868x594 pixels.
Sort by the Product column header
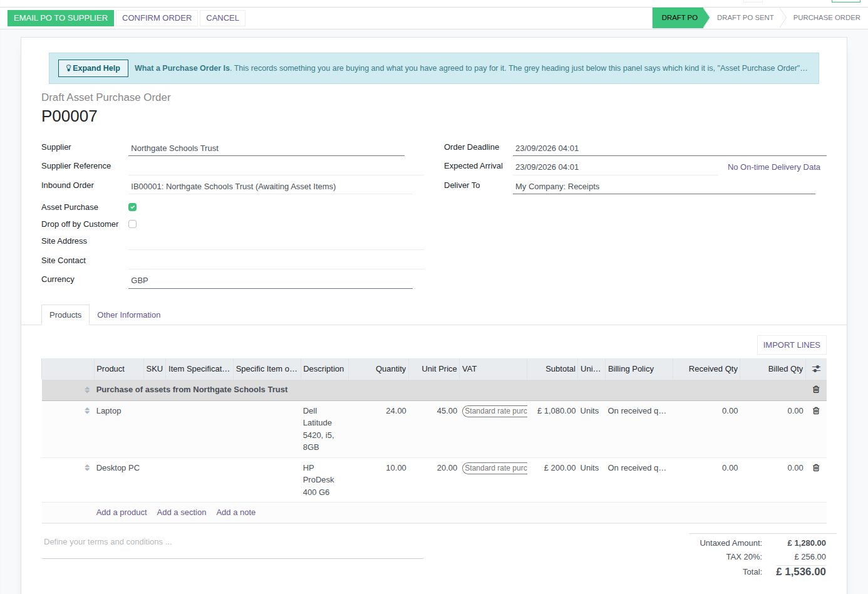pyautogui.click(x=118, y=369)
